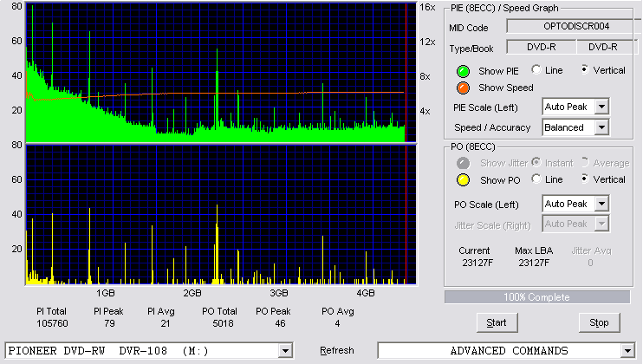Open the PIE Scale (Left) dropdown
Image resolution: width=643 pixels, height=364 pixels.
click(x=601, y=107)
